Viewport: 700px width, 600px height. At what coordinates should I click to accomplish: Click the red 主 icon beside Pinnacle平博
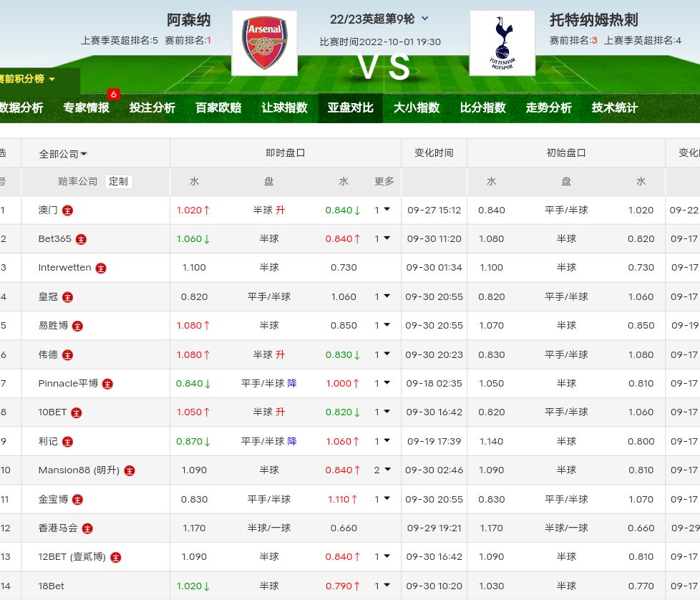point(107,384)
